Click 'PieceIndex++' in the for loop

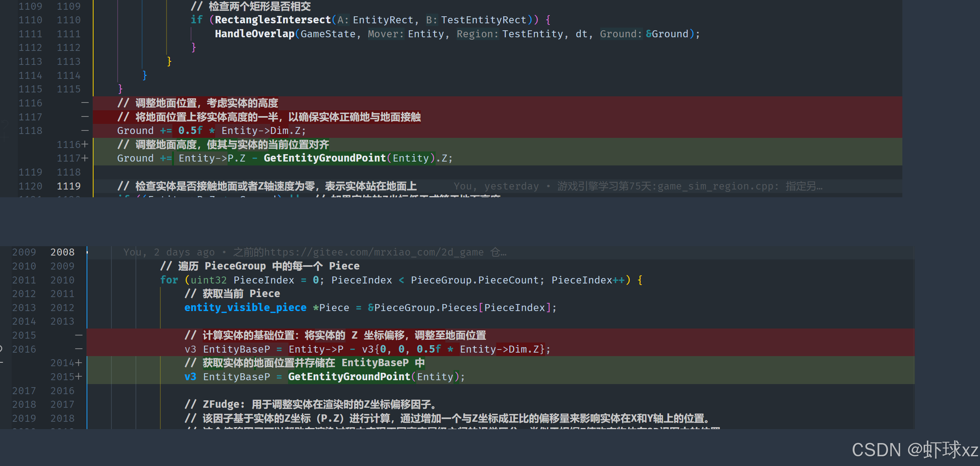coord(588,280)
